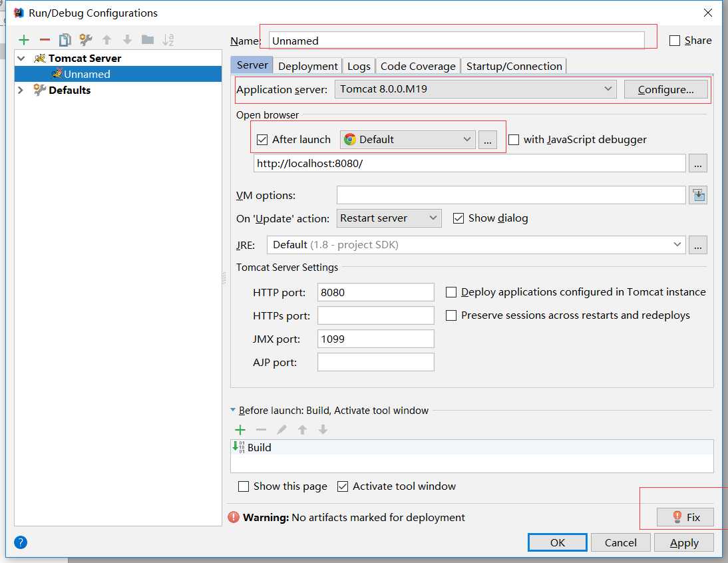Click the http://localhost:8080/ URL field
The height and width of the screenshot is (563, 728).
[x=469, y=164]
